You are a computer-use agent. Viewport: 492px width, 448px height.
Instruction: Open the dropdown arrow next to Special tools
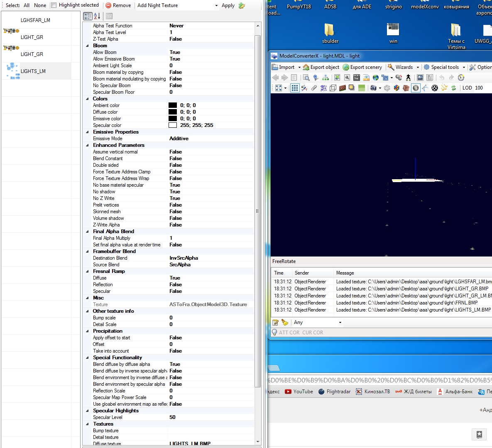click(464, 67)
